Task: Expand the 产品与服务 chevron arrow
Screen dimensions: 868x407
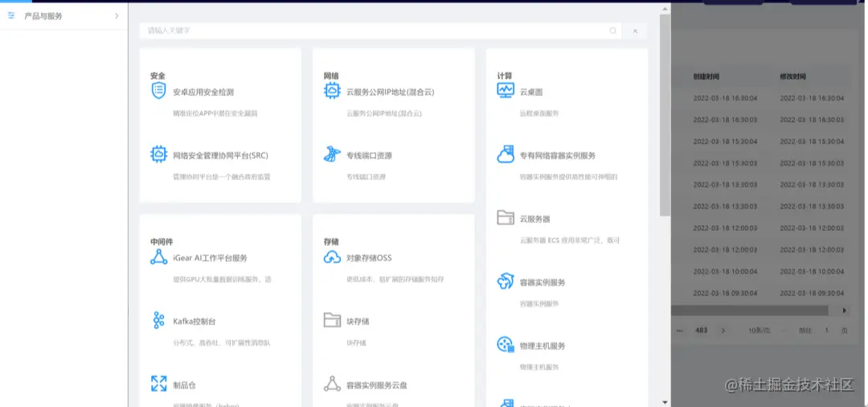Action: coord(117,16)
